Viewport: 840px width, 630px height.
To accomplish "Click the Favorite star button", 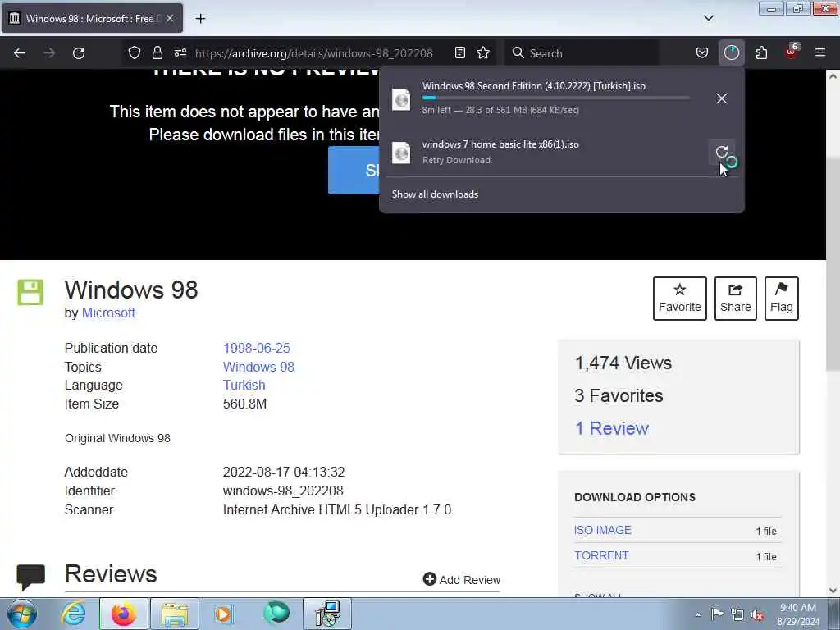I will click(x=680, y=299).
